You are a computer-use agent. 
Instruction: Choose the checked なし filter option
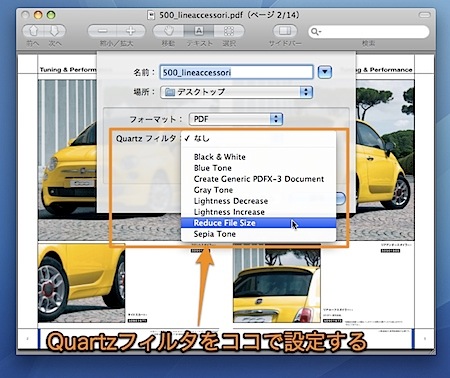[x=258, y=138]
